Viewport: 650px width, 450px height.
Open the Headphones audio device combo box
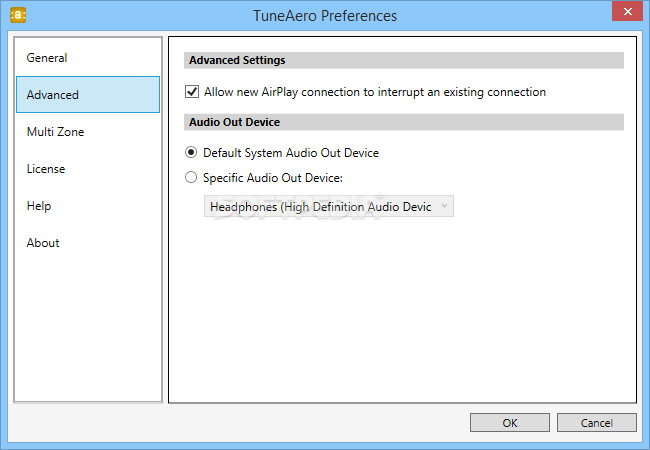329,206
